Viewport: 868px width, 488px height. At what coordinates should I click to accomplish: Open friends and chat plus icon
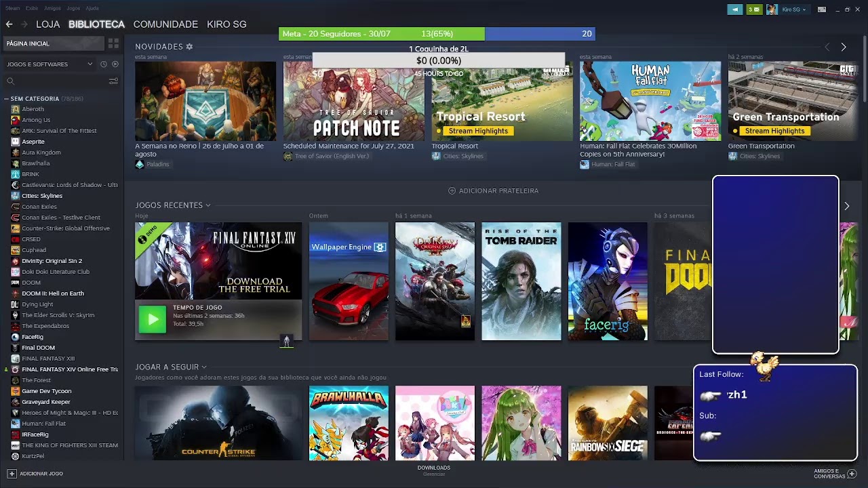click(852, 474)
